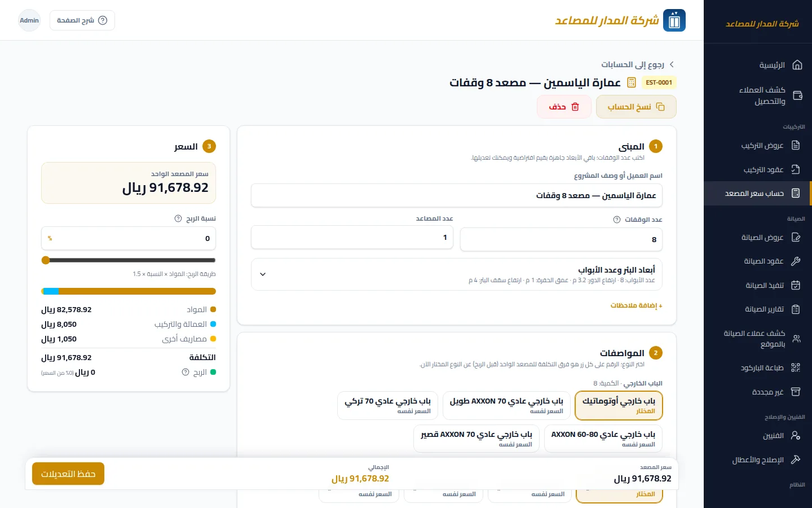Viewport: 812px width, 508px height.
Task: Click the archive icon for غير محددة
Action: (796, 392)
